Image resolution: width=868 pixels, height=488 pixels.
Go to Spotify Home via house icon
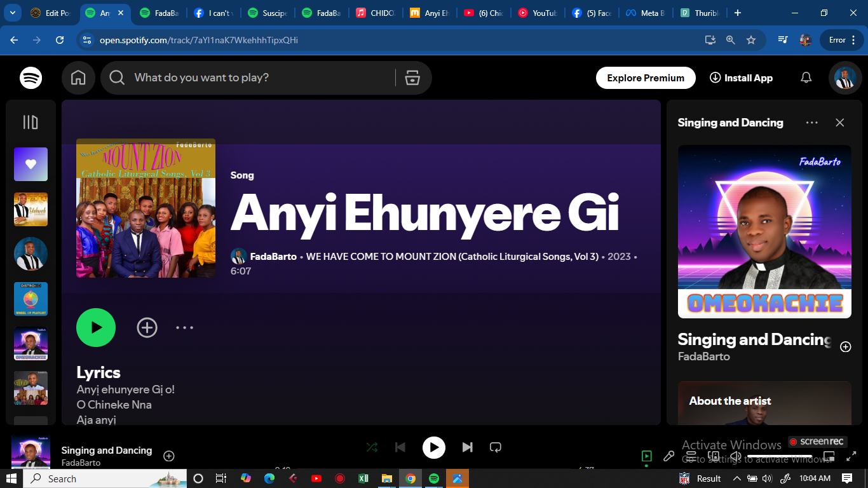78,78
